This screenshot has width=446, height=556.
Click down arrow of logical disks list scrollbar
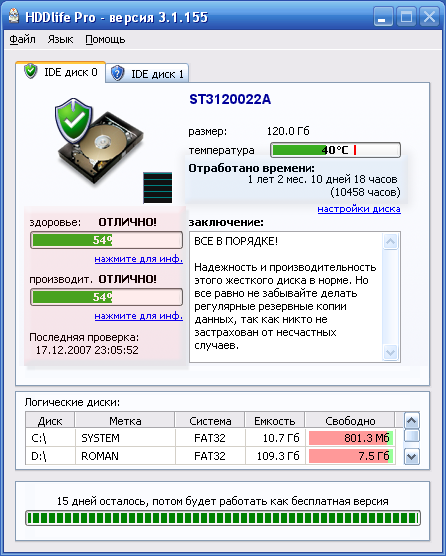pyautogui.click(x=411, y=456)
